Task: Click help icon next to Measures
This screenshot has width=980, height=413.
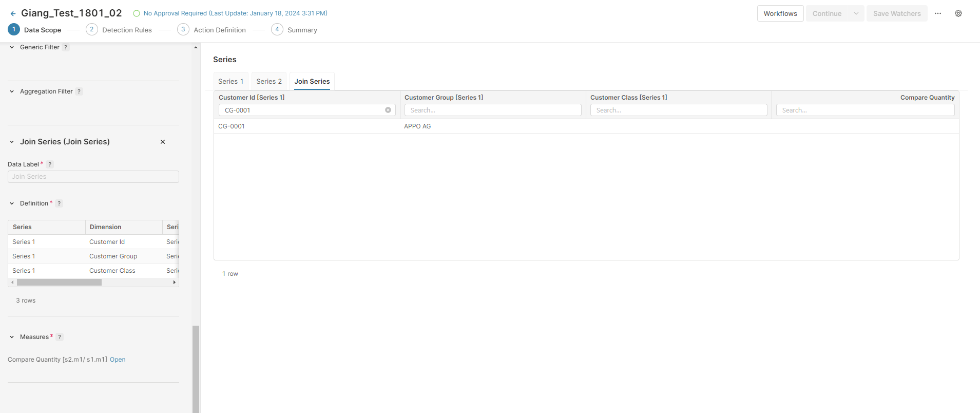Action: click(60, 337)
